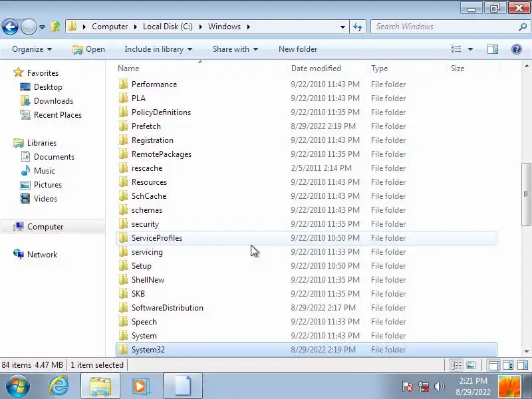The height and width of the screenshot is (399, 532).
Task: Change your view icon in the toolbar
Action: (456, 49)
